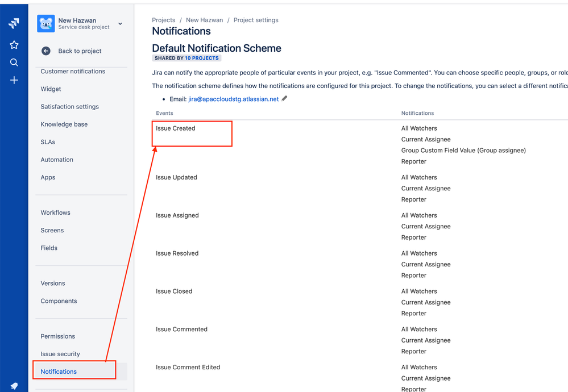The image size is (568, 392).
Task: Open Issue security settings
Action: pyautogui.click(x=60, y=354)
